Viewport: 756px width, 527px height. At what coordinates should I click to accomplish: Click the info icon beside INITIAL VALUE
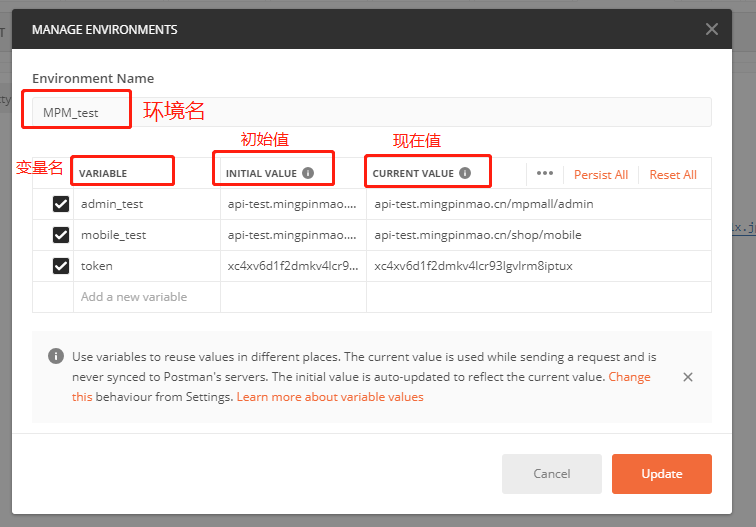(308, 173)
